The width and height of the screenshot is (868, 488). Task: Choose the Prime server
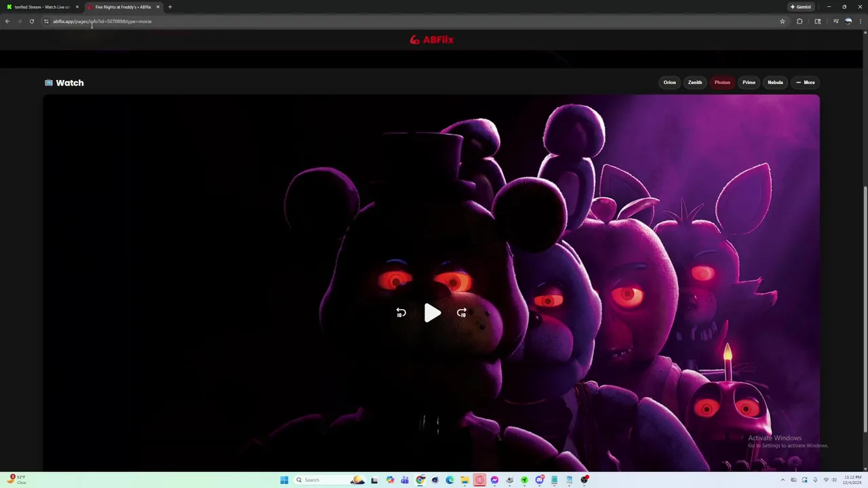[x=749, y=83]
